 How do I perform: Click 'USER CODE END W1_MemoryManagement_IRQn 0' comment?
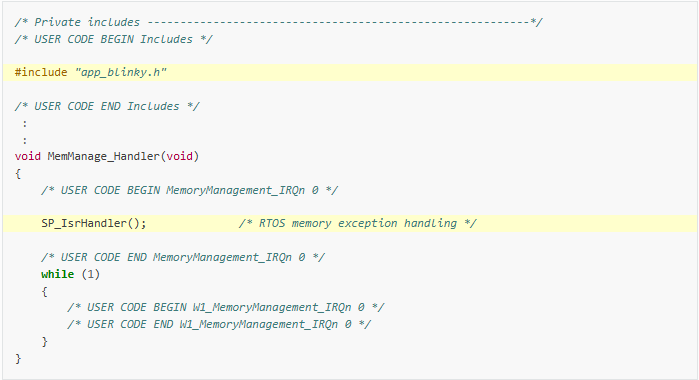pyautogui.click(x=219, y=324)
